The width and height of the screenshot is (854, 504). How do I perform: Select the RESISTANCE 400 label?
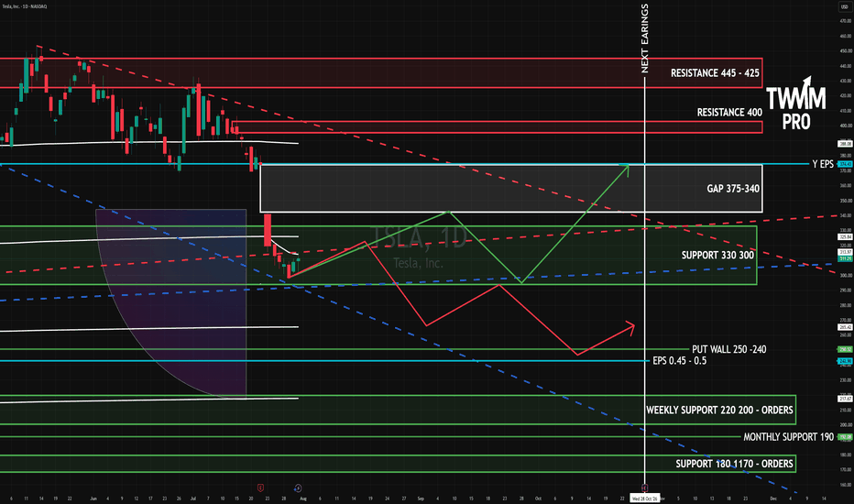[729, 112]
